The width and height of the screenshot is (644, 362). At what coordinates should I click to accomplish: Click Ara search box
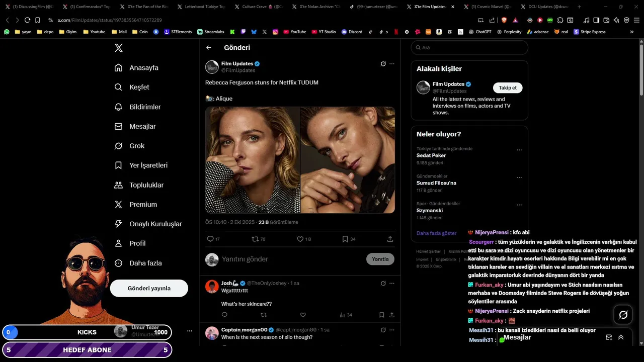[469, 48]
